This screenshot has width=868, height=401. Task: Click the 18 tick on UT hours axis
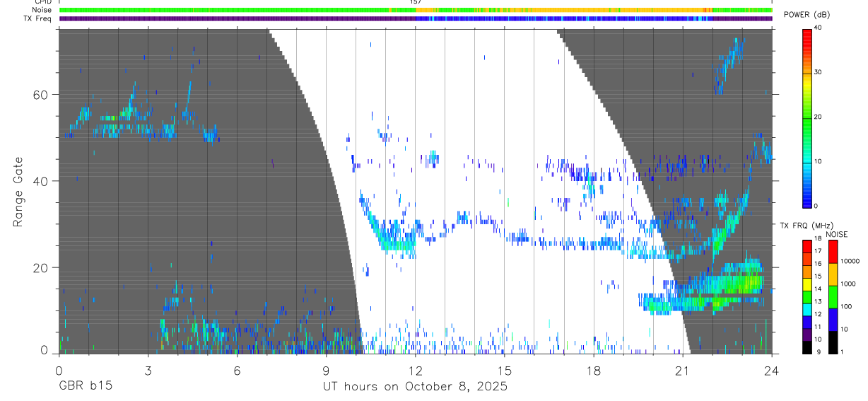pyautogui.click(x=594, y=369)
